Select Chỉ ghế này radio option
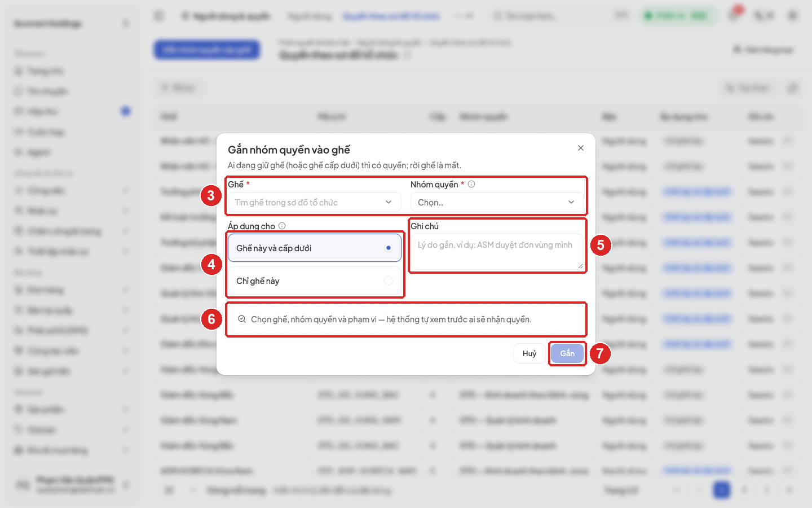This screenshot has height=508, width=812. tap(314, 281)
